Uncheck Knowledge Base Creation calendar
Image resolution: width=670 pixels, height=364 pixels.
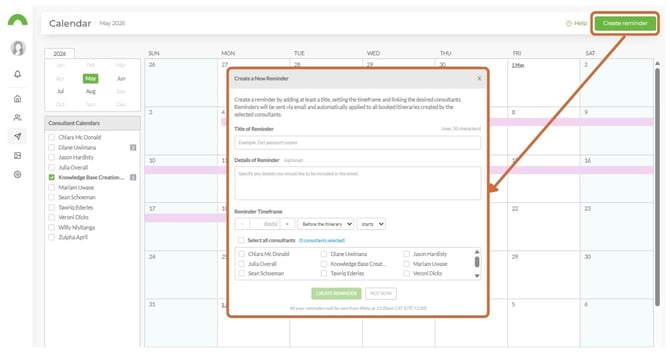pos(52,177)
